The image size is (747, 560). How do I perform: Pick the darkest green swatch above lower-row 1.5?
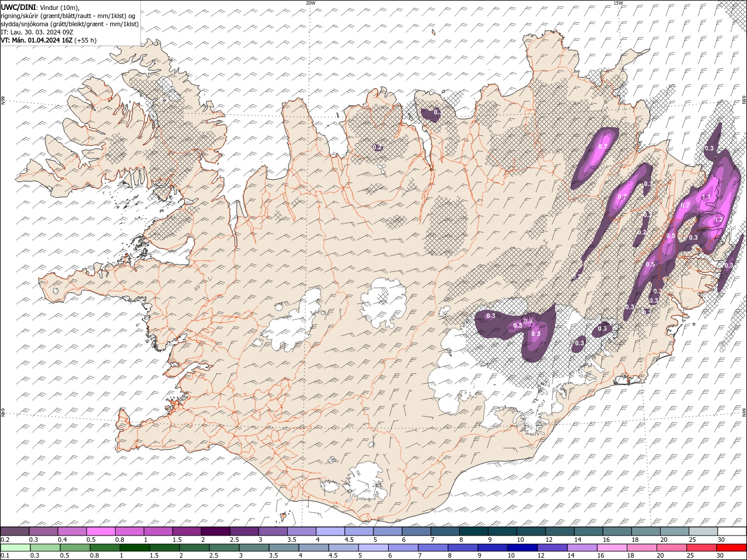point(165,548)
